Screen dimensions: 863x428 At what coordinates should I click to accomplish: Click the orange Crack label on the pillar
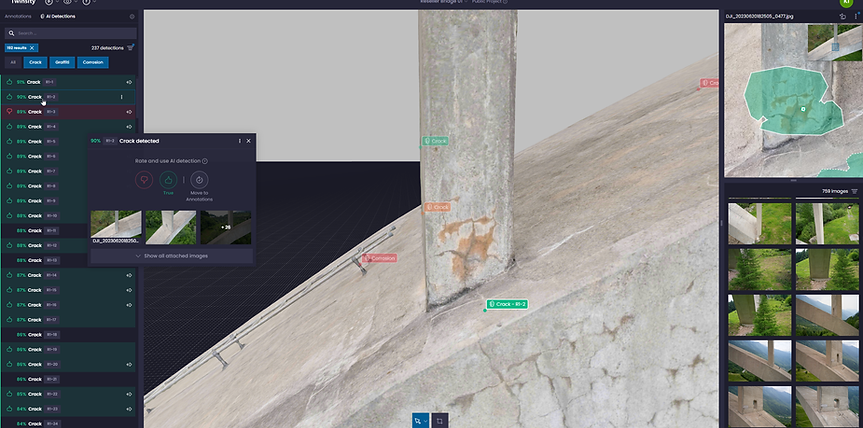tap(437, 207)
